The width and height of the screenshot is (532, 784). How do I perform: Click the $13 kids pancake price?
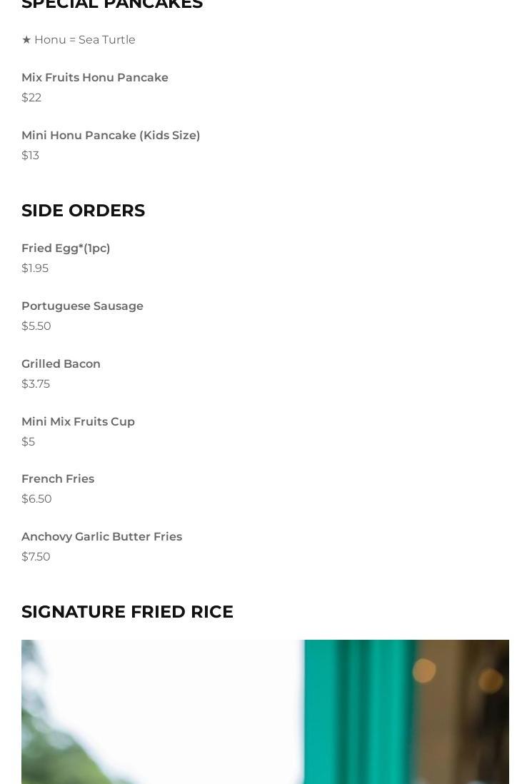coord(31,156)
